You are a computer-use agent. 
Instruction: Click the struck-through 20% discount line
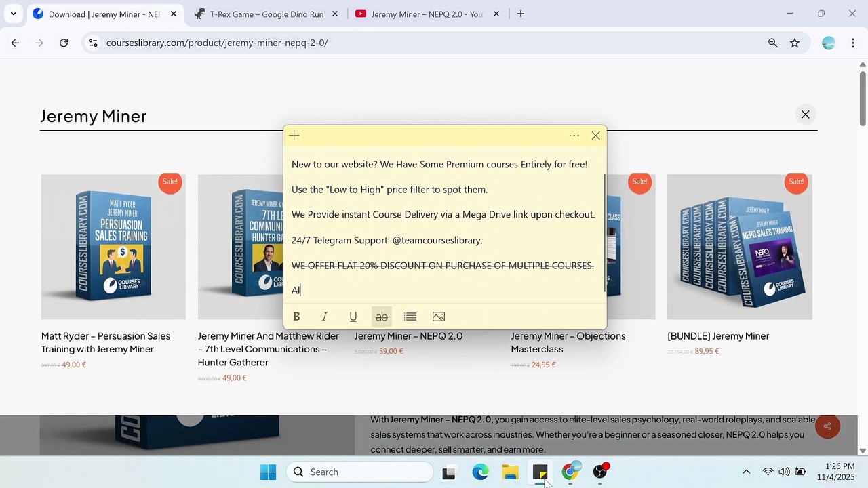click(x=443, y=265)
